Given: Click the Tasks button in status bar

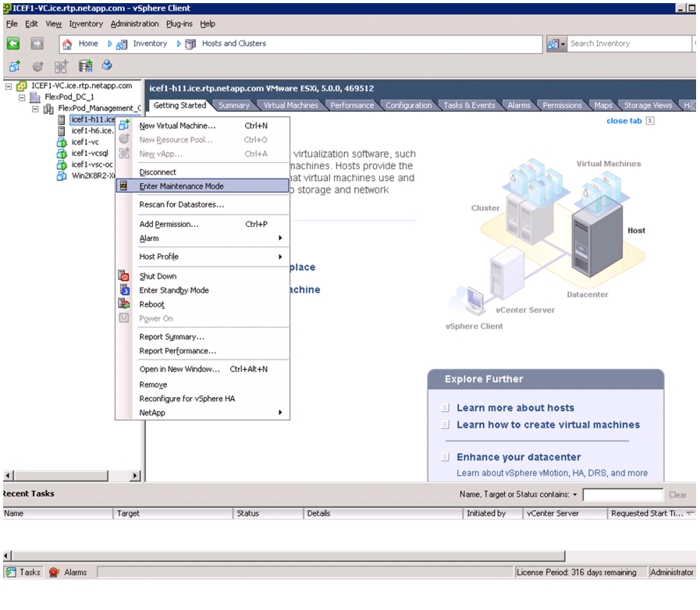Looking at the screenshot, I should (x=23, y=572).
